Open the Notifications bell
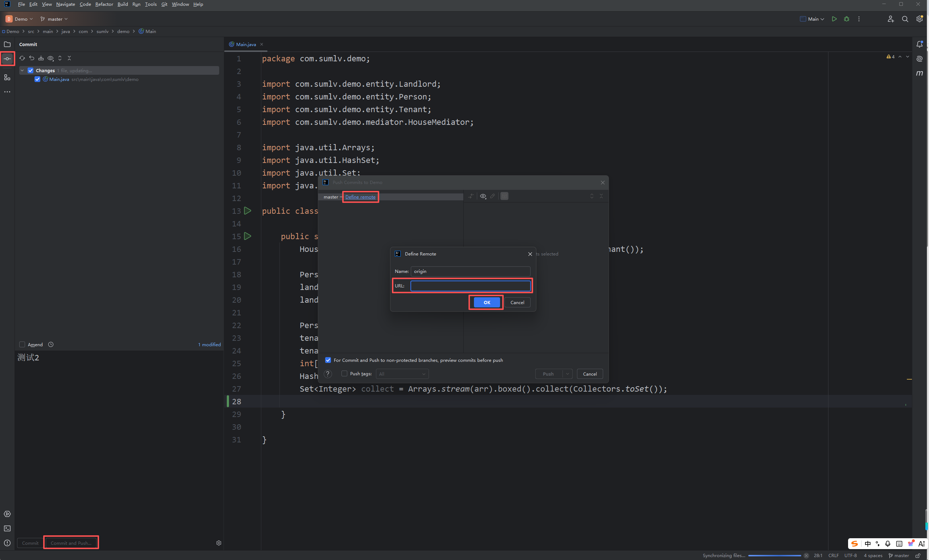The image size is (929, 560). point(920,44)
